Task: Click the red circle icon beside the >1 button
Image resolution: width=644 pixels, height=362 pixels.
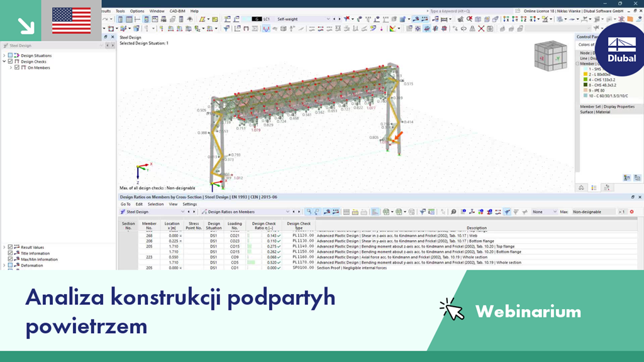Action: (631, 212)
